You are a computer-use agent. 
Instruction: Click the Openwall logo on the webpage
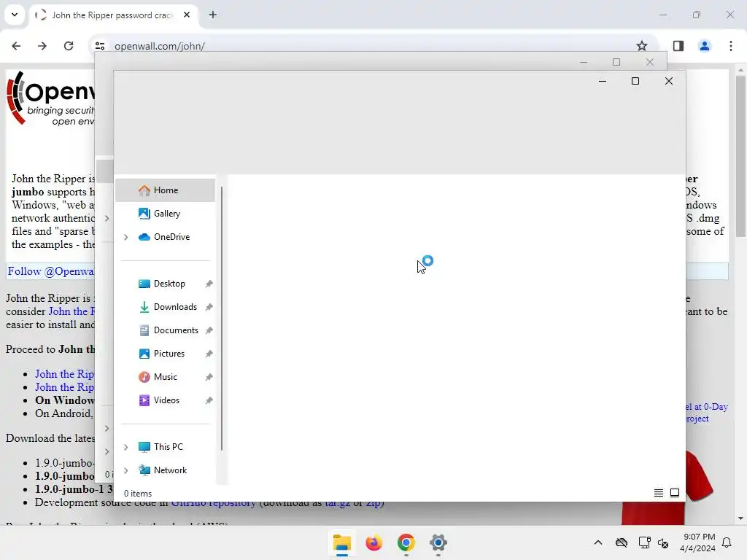pyautogui.click(x=50, y=98)
